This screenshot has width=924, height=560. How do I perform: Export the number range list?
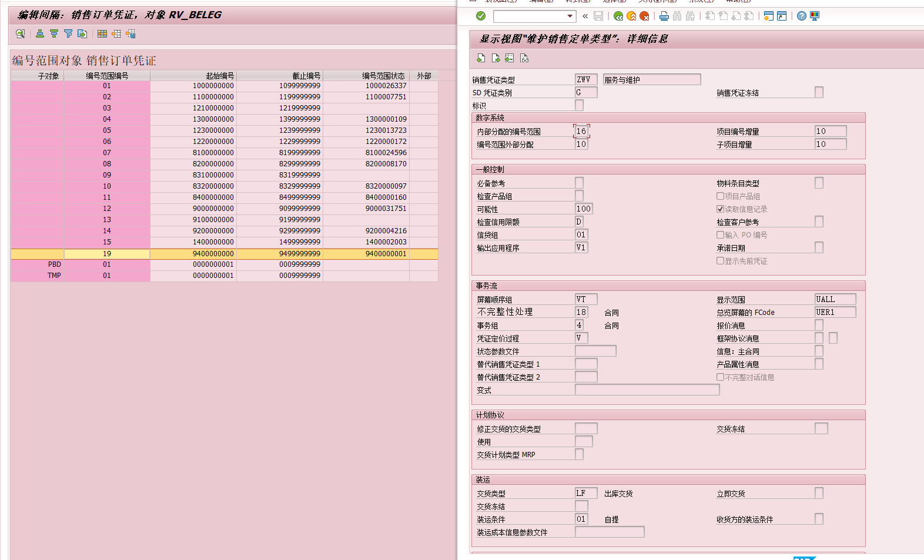coord(82,34)
